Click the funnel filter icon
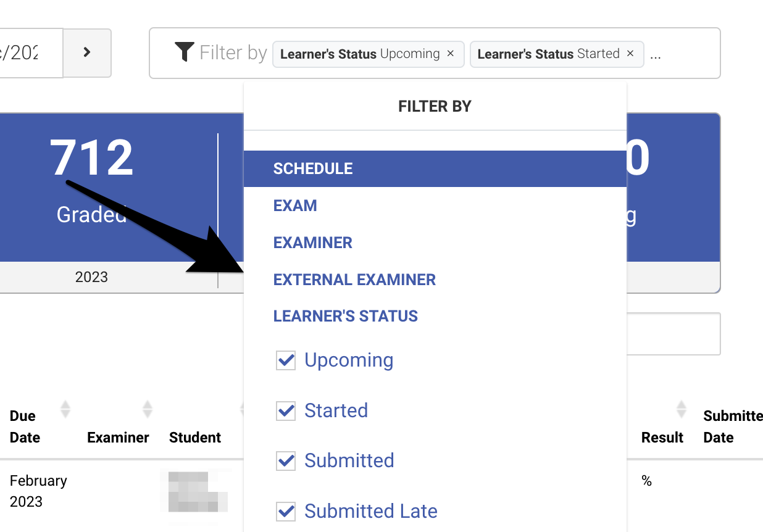 (x=185, y=52)
